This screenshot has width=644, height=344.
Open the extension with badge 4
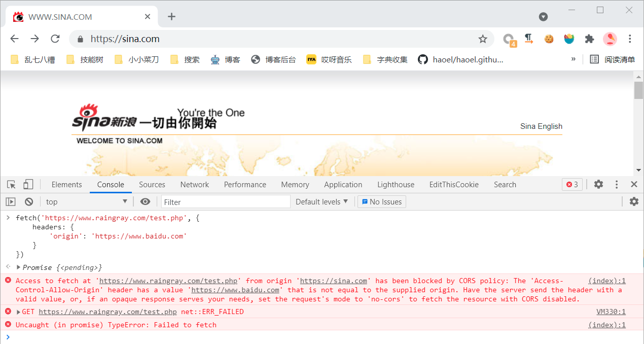click(509, 39)
